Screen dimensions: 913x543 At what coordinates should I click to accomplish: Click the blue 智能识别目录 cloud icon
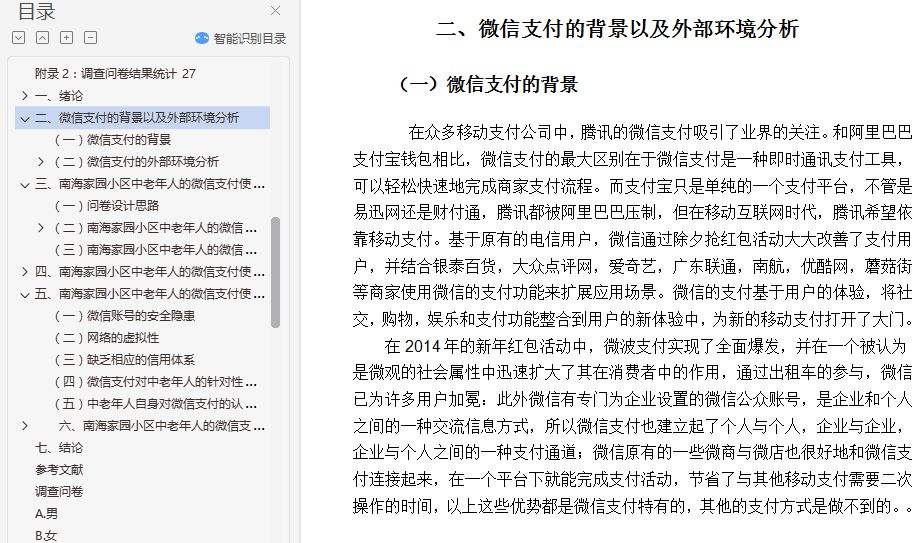click(201, 38)
